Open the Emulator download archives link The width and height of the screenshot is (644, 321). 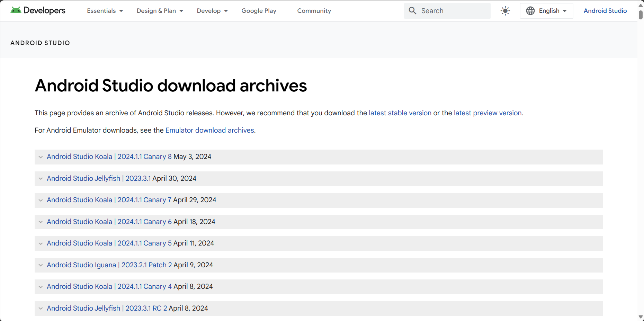(x=210, y=130)
